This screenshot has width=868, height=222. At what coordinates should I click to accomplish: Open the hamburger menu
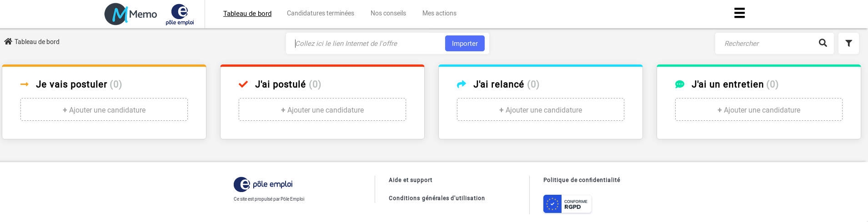click(739, 13)
